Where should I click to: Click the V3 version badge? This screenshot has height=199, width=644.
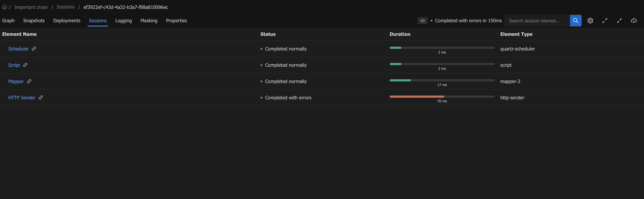(x=422, y=21)
